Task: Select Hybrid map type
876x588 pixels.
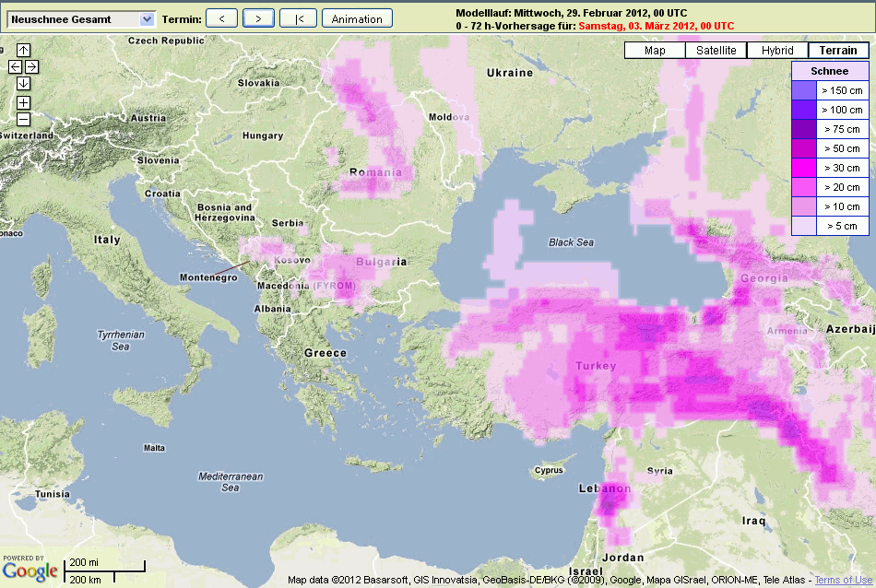Action: 777,51
